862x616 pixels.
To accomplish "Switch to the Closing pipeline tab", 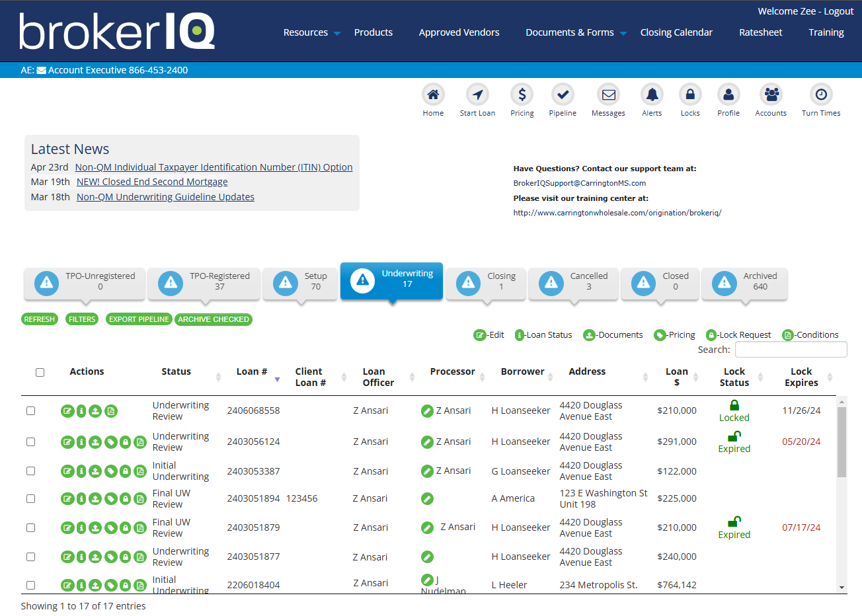I will point(486,283).
